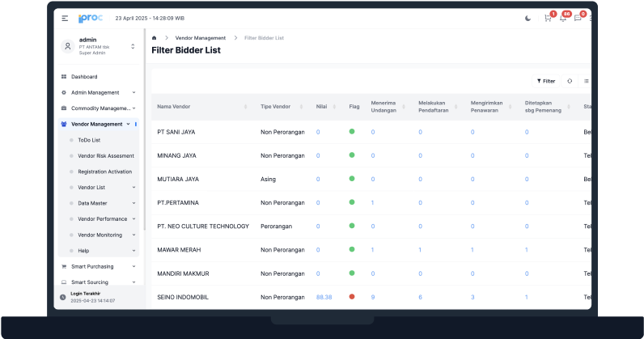Click the Vendor Management people icon
644x339 pixels.
(x=64, y=124)
